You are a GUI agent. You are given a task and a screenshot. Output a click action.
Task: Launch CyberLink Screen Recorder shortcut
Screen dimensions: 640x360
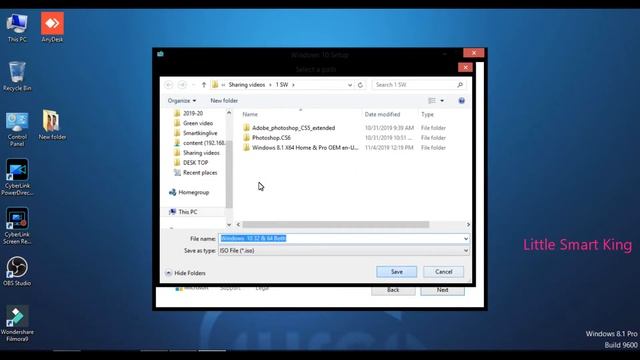[17, 226]
